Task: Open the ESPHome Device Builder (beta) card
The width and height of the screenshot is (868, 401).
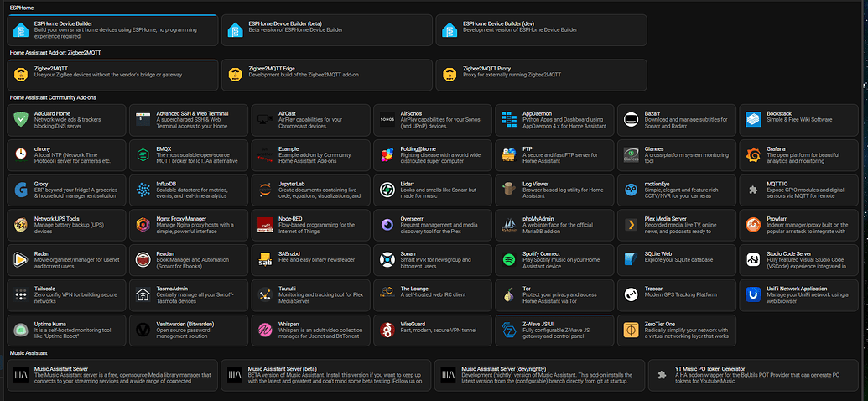Action: point(326,30)
